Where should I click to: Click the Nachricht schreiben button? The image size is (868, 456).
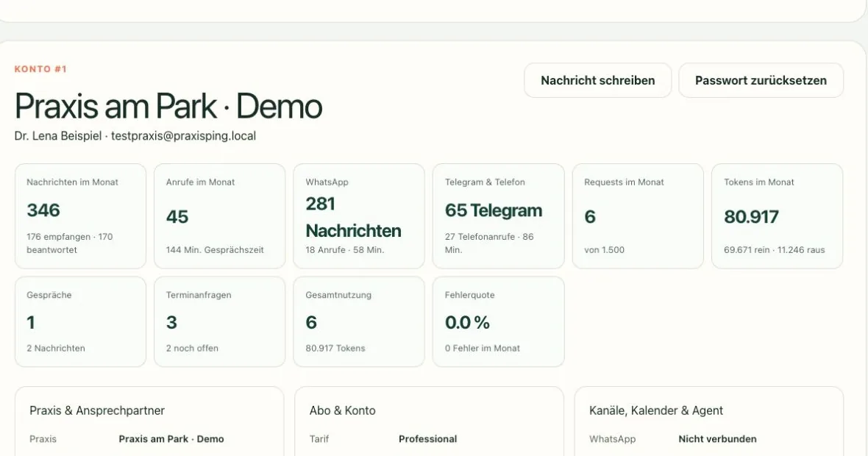click(x=598, y=80)
